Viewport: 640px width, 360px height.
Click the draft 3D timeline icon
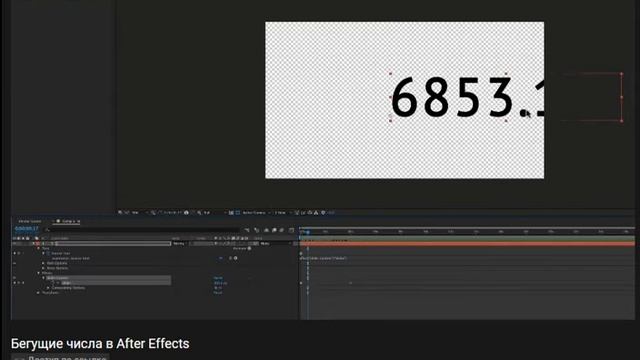point(257,230)
